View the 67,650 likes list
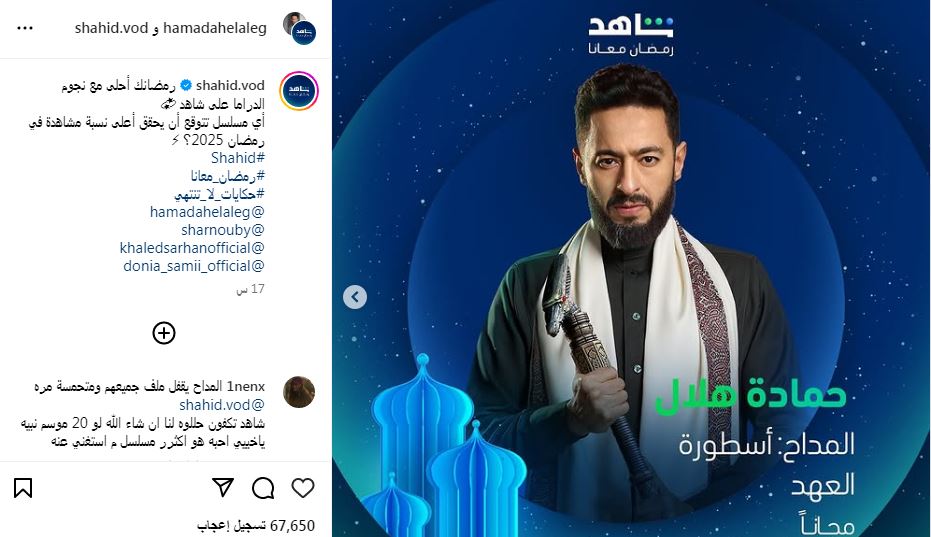931x537 pixels. tap(256, 526)
